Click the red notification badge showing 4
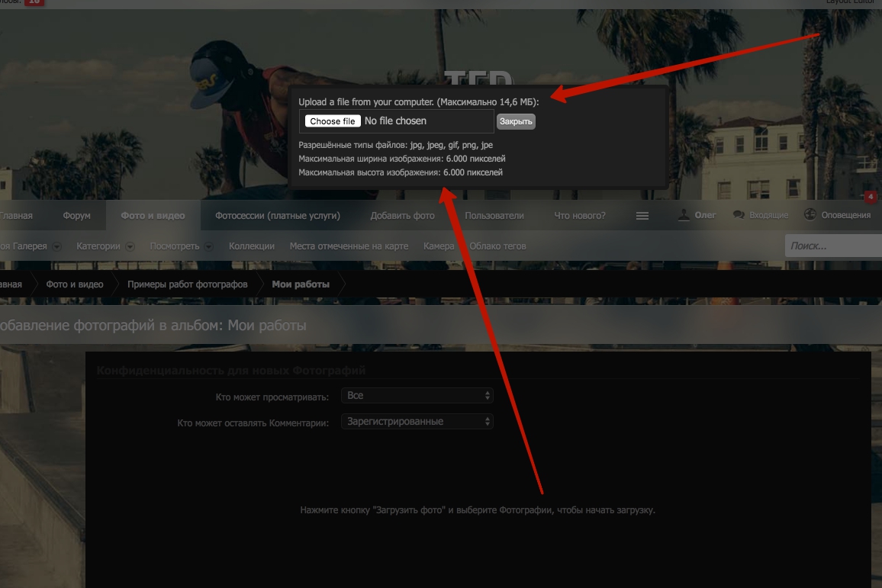This screenshot has width=882, height=588. click(x=871, y=198)
